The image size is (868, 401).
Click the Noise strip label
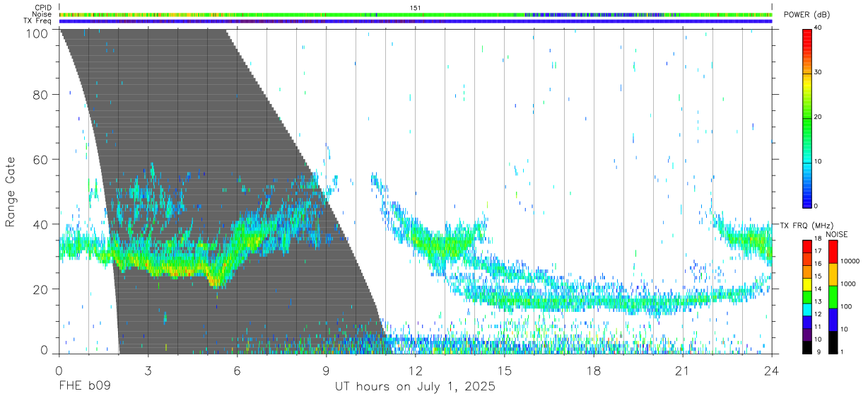[42, 14]
